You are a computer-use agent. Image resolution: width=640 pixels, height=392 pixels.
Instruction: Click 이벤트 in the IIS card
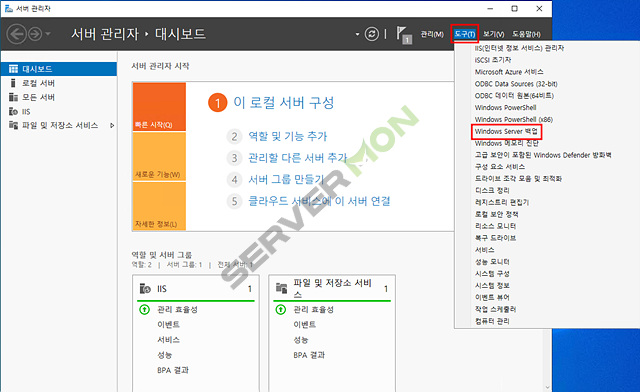(168, 325)
